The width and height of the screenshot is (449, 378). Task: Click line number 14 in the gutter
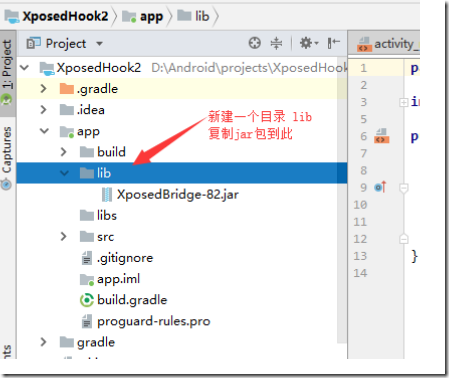pos(360,273)
